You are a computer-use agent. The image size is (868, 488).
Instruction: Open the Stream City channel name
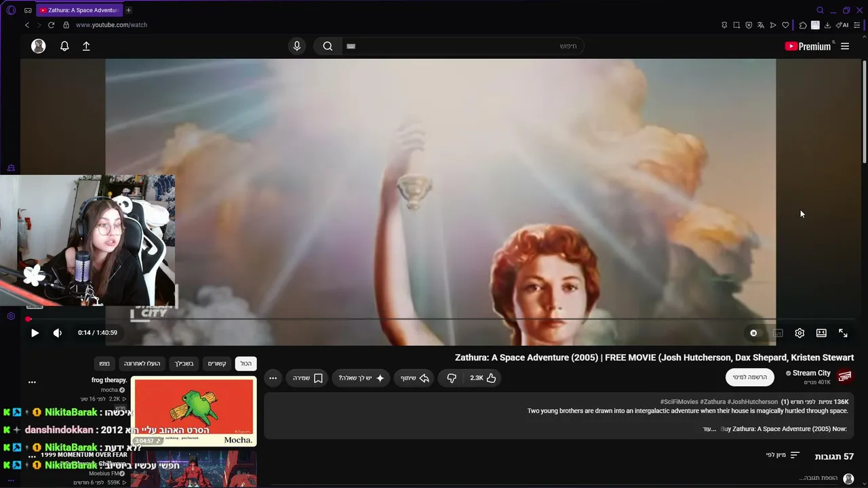point(812,373)
